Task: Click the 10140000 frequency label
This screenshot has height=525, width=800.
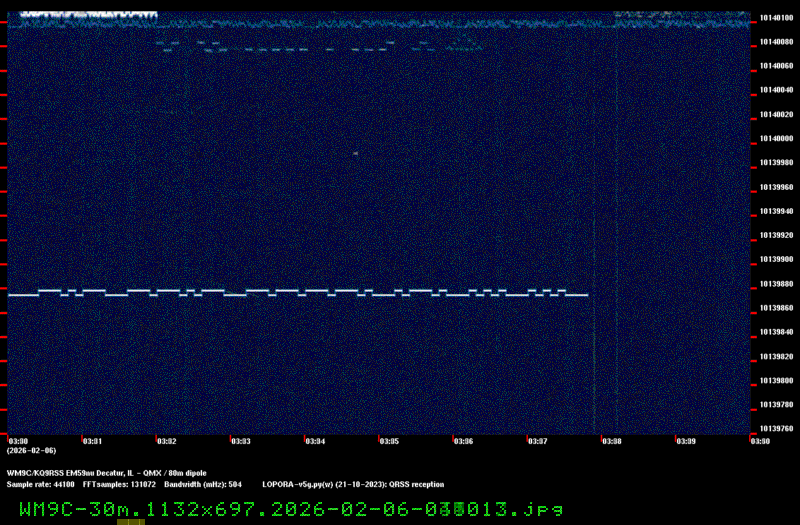Action: pos(776,138)
